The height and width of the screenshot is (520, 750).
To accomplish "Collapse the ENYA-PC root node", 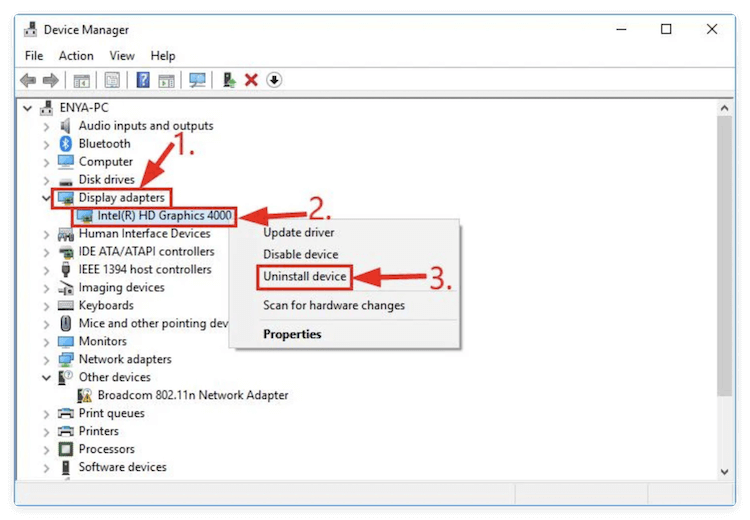I will 28,108.
